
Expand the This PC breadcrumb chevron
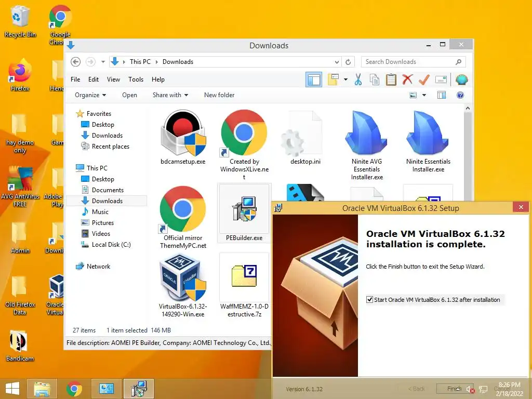click(x=157, y=62)
